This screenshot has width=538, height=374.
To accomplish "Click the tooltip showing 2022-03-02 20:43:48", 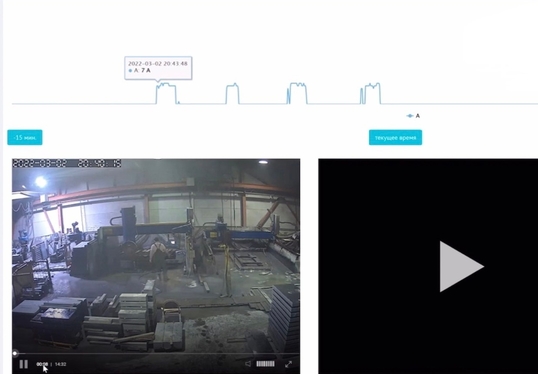I will point(158,68).
